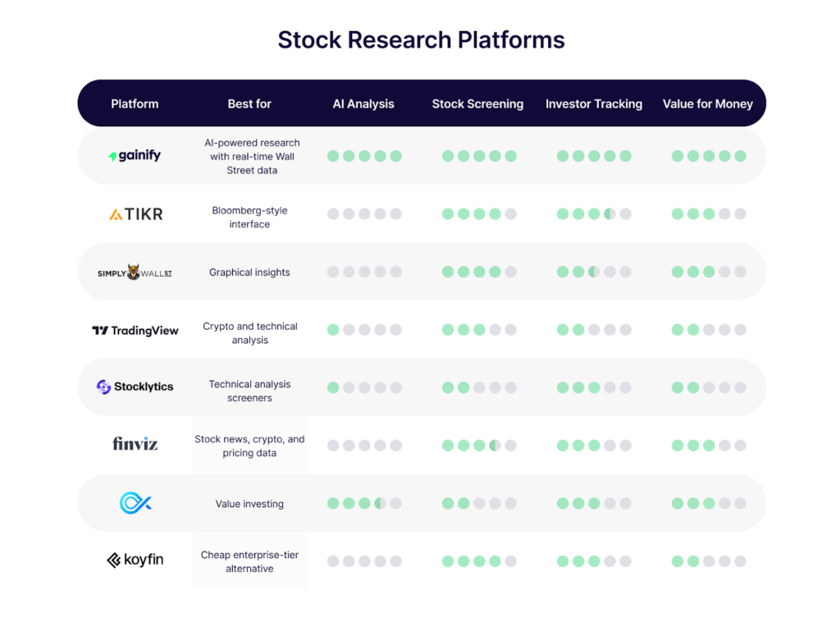Click Value investing row's Investor Tracking dots
Viewport: 840px width, 627px height.
594,503
